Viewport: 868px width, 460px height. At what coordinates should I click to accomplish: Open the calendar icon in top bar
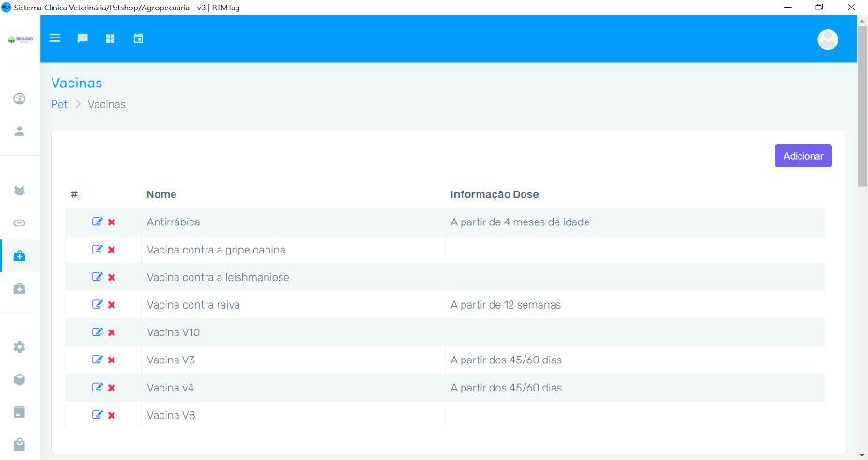pyautogui.click(x=138, y=38)
